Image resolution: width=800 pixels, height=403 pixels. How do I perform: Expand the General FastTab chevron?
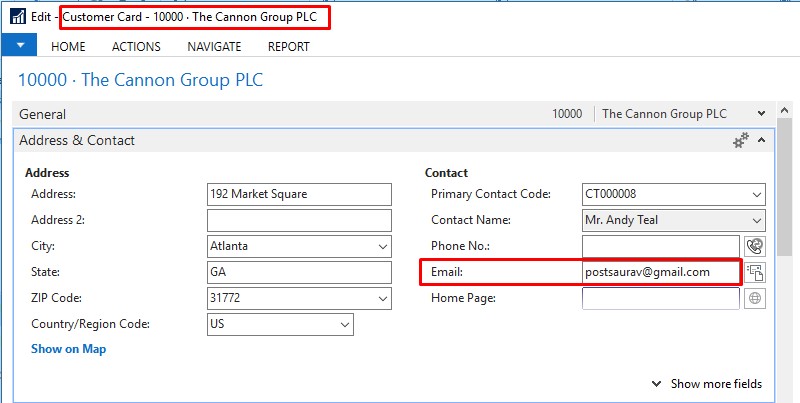(x=762, y=114)
